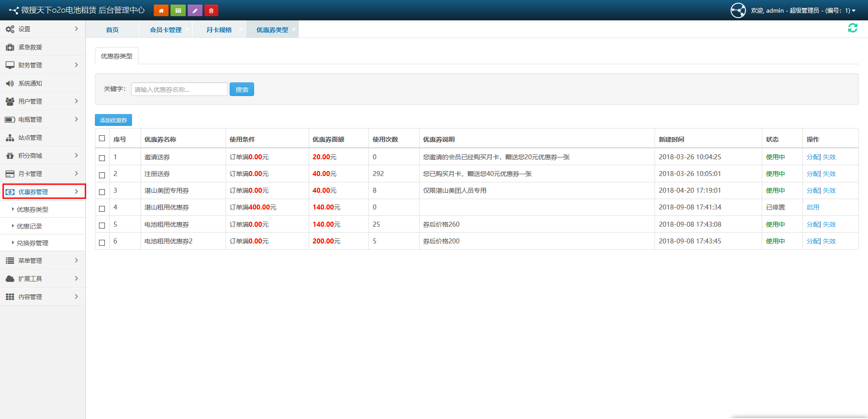Switch to the 月卡规格 tab
The width and height of the screenshot is (868, 419).
[219, 30]
